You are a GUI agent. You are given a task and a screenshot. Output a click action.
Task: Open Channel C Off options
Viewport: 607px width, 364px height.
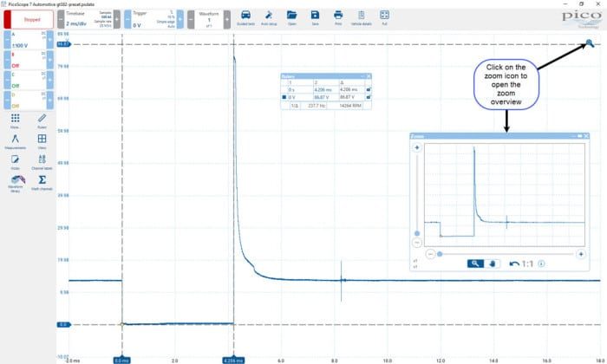click(29, 80)
